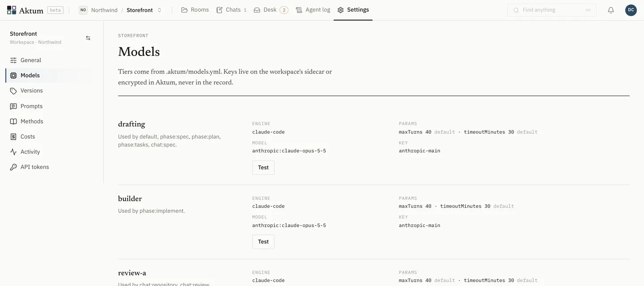Click drafting params maxTurns 40 line
Viewport: 644px width, 286px height.
coord(468,132)
